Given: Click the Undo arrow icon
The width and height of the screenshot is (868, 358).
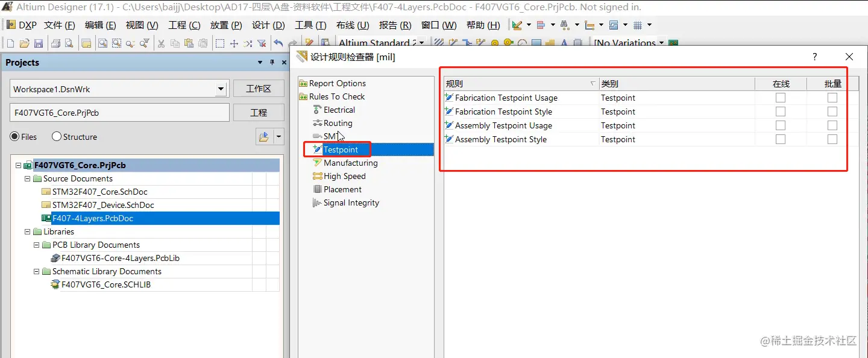Looking at the screenshot, I should pyautogui.click(x=278, y=43).
